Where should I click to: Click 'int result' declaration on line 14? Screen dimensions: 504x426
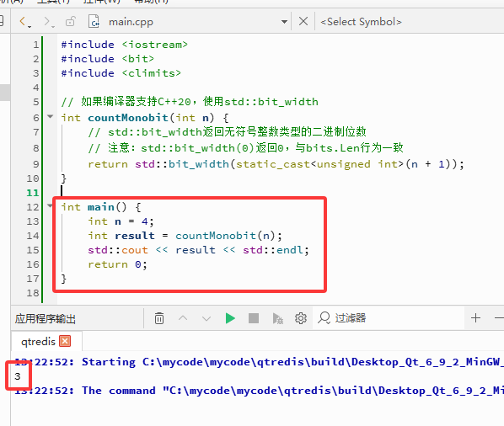coord(121,236)
